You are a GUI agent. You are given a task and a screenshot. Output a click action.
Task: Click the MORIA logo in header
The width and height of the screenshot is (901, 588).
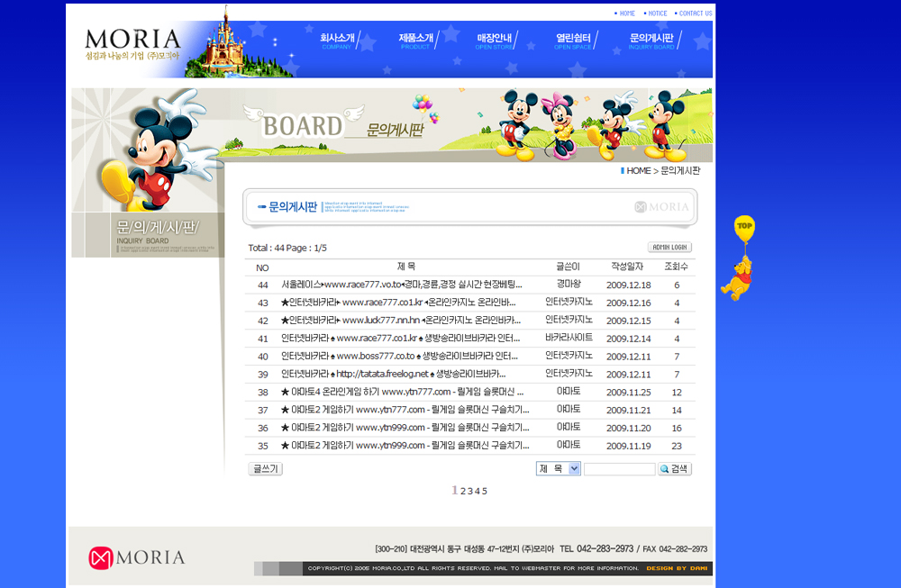(x=132, y=42)
